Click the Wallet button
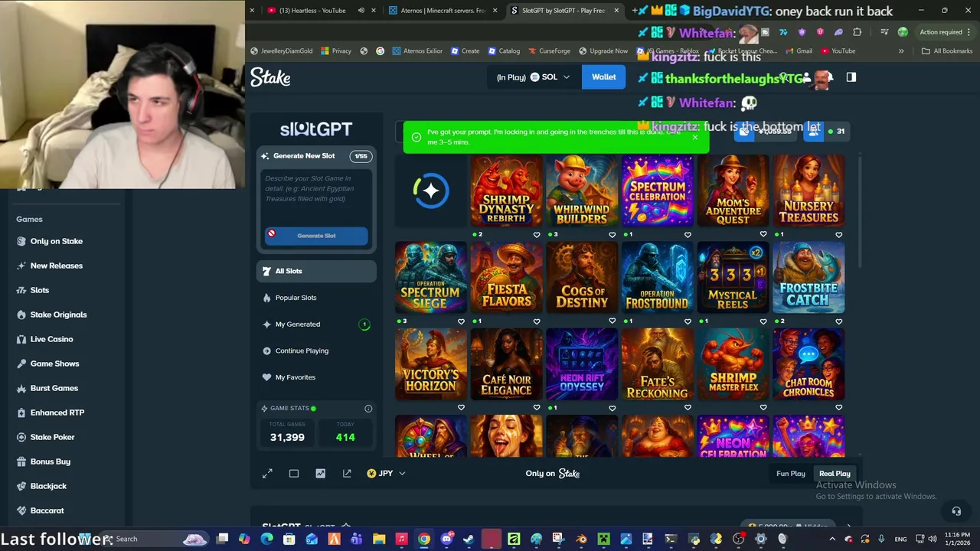This screenshot has height=551, width=980. (x=603, y=77)
